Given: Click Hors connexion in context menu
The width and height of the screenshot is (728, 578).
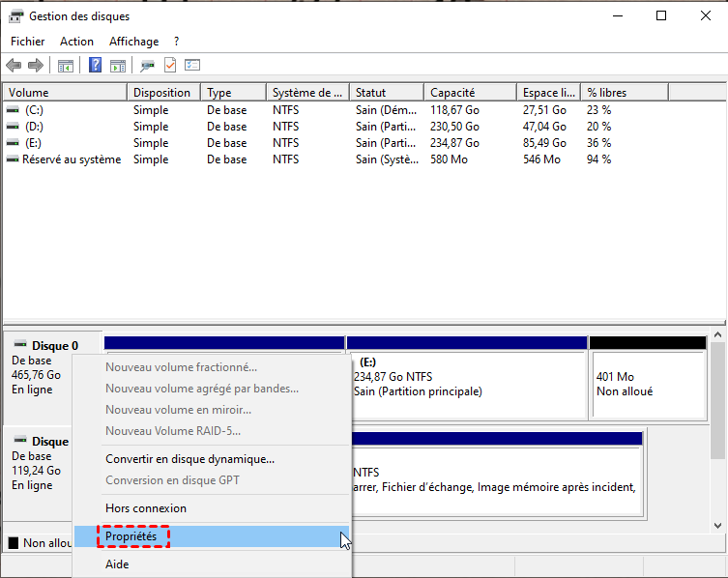Looking at the screenshot, I should click(146, 508).
